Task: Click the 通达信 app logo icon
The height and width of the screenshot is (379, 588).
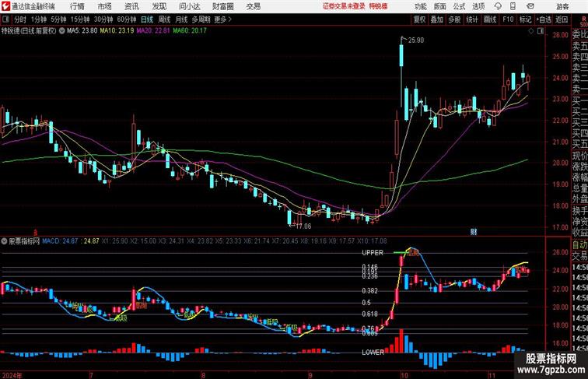Action: 5,6
